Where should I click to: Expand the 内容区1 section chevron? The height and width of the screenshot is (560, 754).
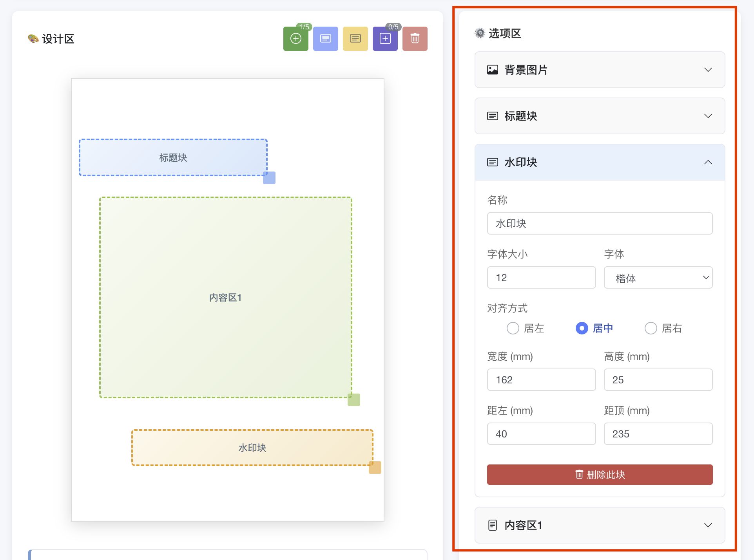coord(708,525)
